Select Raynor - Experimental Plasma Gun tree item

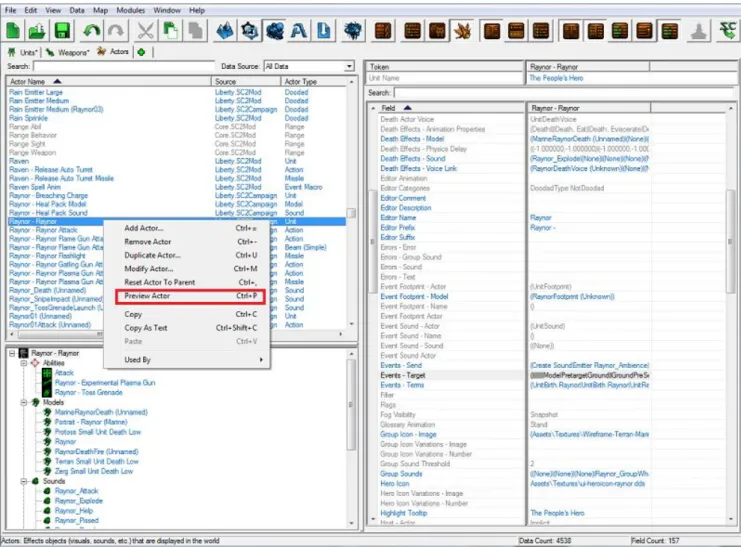tap(105, 382)
